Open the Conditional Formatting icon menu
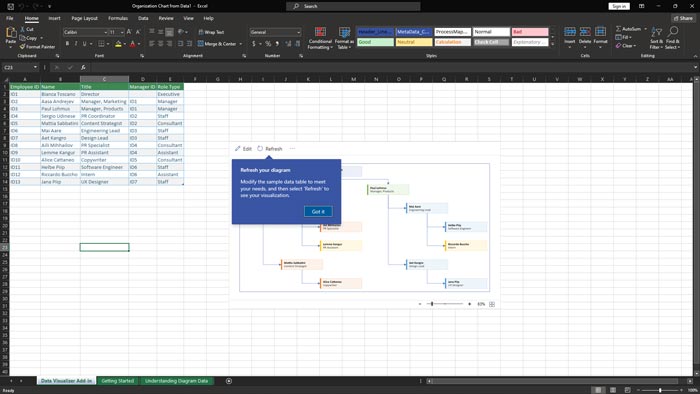The image size is (700, 394). pos(320,32)
